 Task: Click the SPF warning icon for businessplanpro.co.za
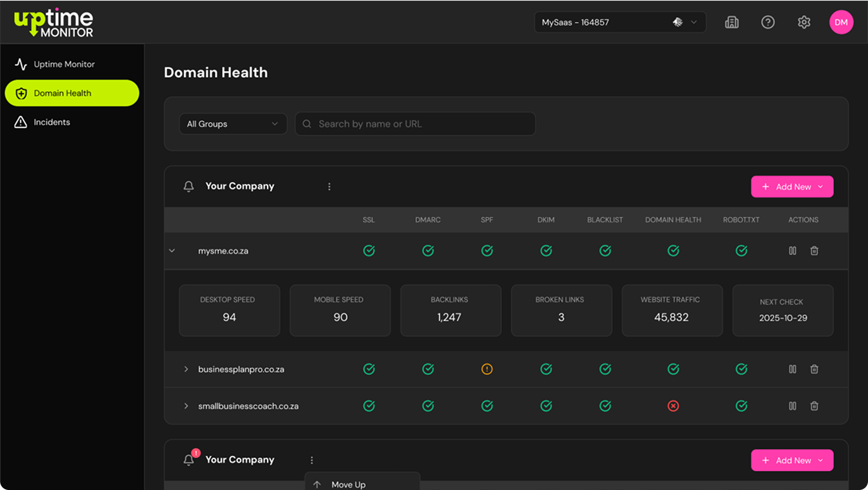coord(487,369)
